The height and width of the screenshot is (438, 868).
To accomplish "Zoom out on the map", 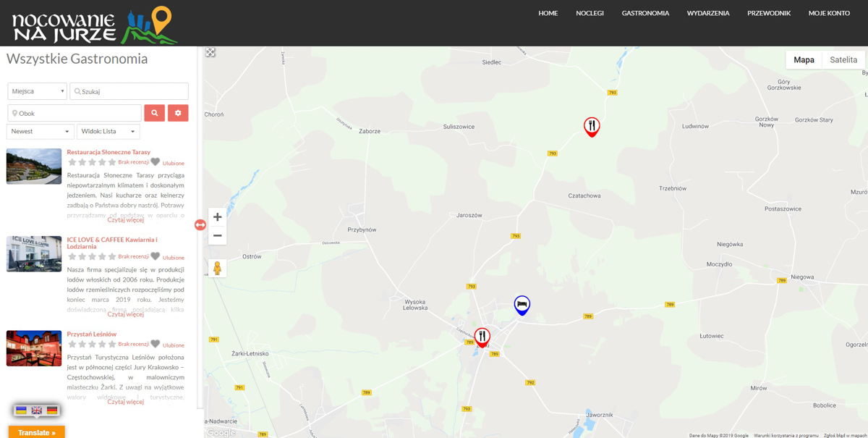I will [217, 236].
